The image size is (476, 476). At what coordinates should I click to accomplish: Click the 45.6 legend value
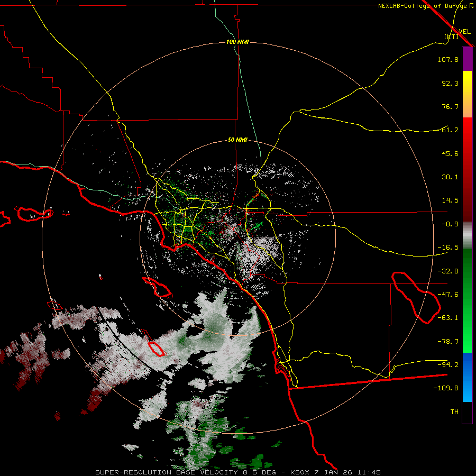point(450,153)
